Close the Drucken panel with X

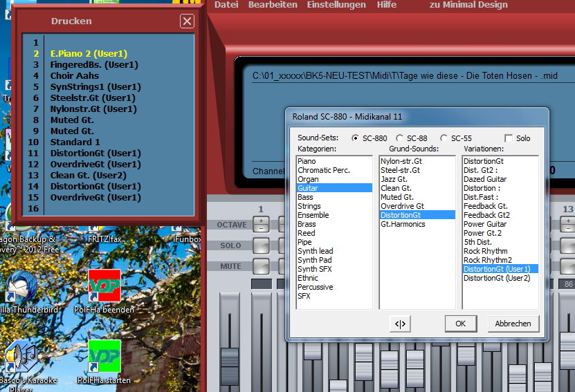(x=187, y=21)
